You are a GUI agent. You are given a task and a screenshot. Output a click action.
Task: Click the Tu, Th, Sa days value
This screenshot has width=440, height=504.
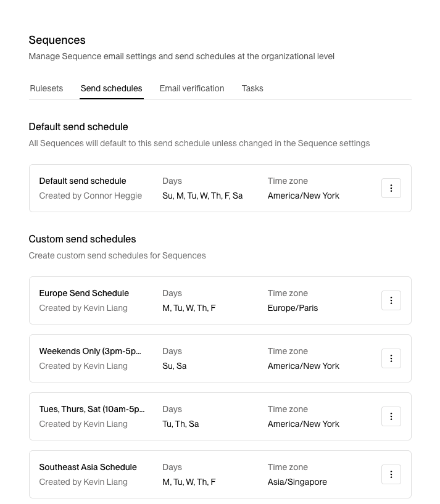point(181,424)
